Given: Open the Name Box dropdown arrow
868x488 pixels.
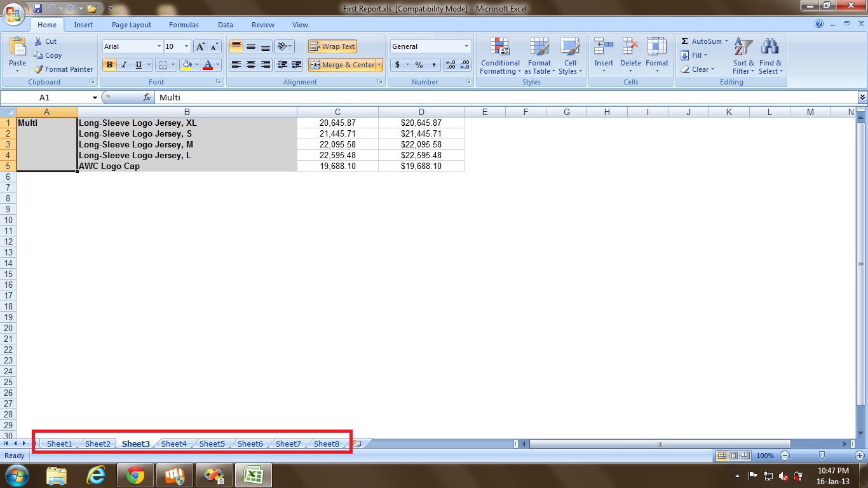Looking at the screenshot, I should [x=95, y=98].
